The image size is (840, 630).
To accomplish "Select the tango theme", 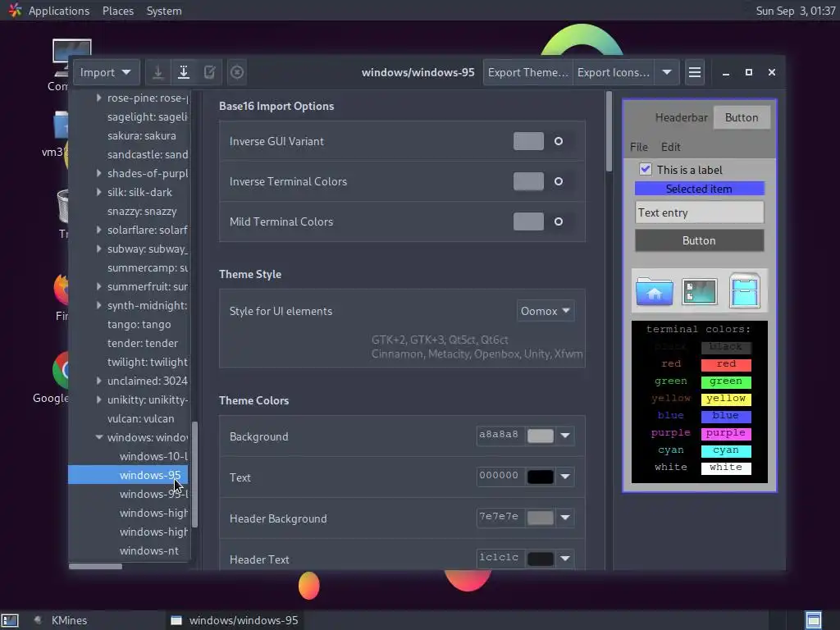I will pyautogui.click(x=139, y=324).
